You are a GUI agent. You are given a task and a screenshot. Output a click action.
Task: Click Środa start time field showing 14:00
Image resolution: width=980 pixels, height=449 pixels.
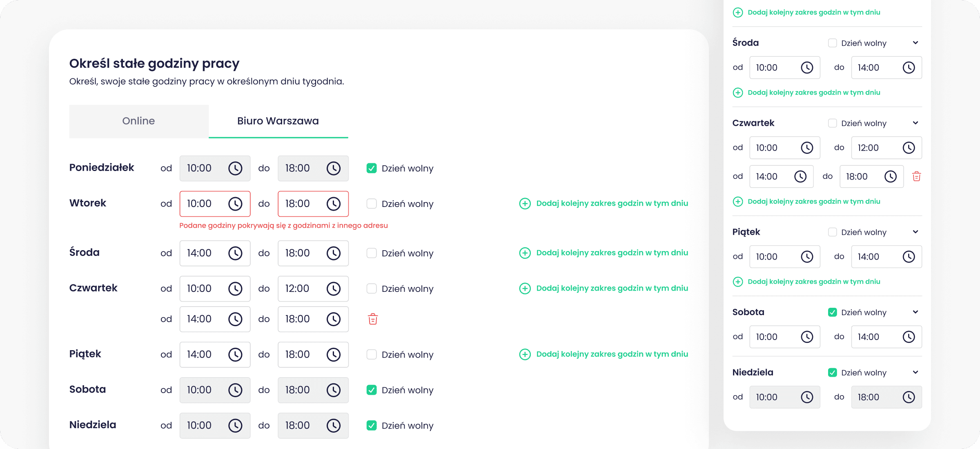click(x=204, y=253)
